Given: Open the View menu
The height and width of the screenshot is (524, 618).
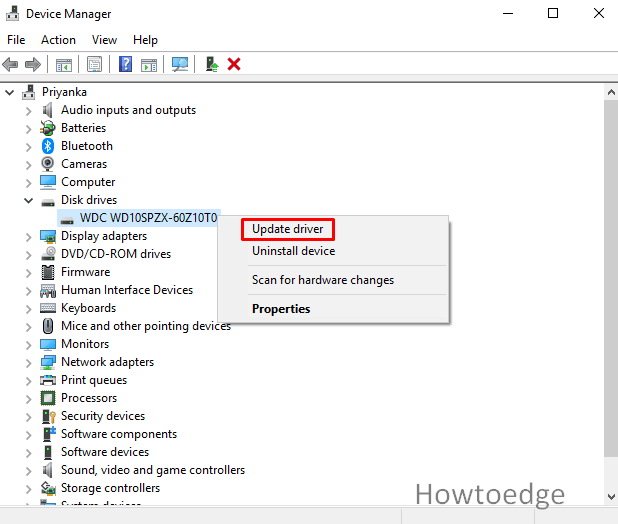Looking at the screenshot, I should pyautogui.click(x=104, y=40).
